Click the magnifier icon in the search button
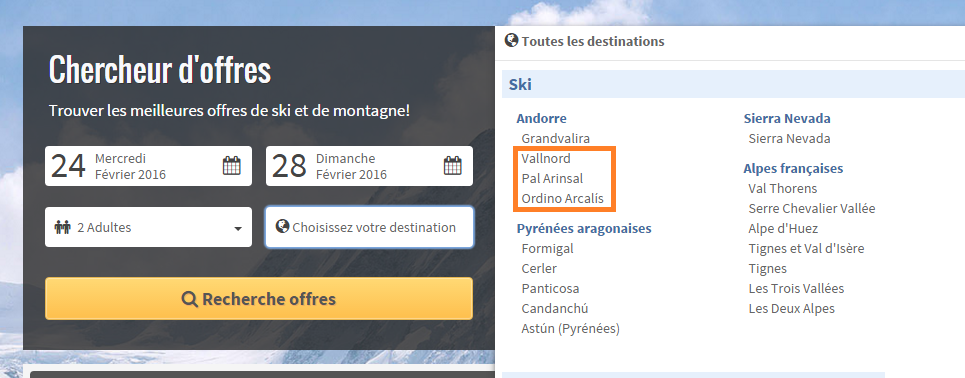The image size is (965, 378). 190,299
